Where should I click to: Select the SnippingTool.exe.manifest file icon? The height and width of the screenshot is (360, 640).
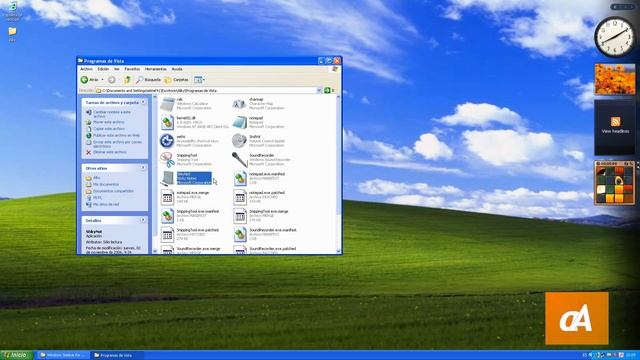[167, 216]
